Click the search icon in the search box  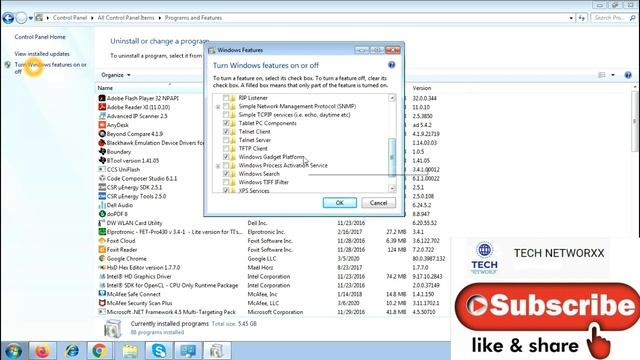(633, 18)
